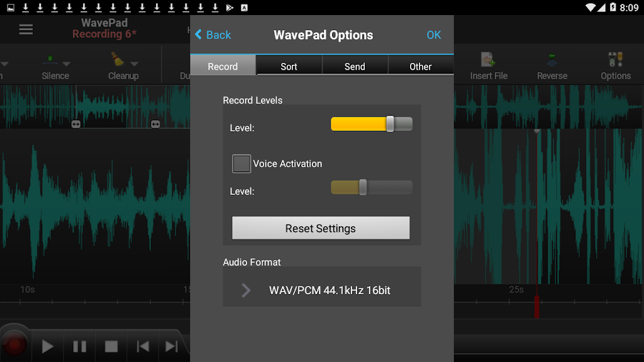
Task: Click the Insert File icon
Action: pos(488,60)
